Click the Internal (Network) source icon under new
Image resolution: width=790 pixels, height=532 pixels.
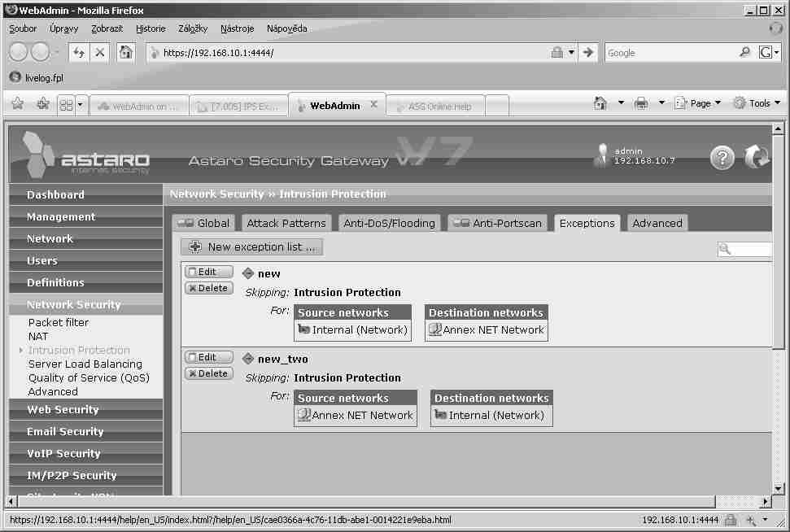click(303, 329)
